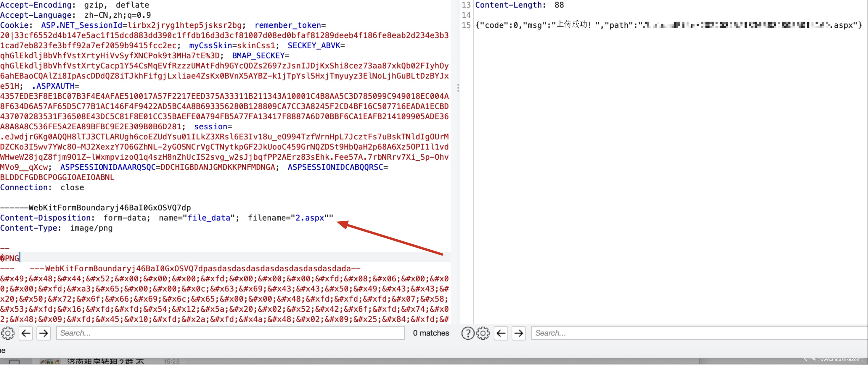Click the "0 matches" label
868x365 pixels.
[431, 333]
